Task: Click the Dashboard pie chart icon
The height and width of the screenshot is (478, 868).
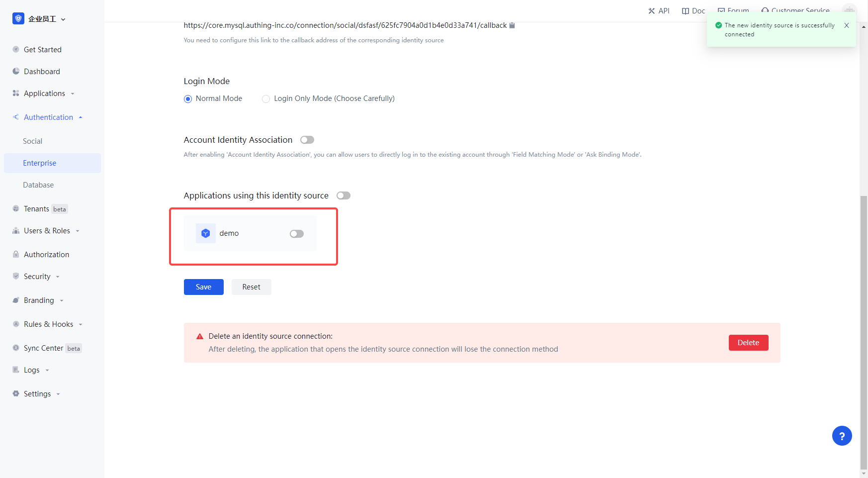Action: 16,72
